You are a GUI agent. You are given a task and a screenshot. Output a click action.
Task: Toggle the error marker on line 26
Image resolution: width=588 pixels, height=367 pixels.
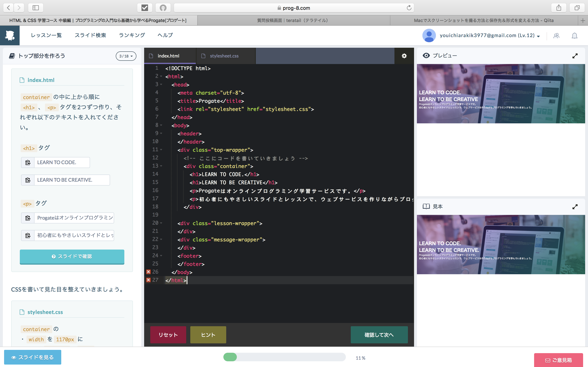[x=148, y=272]
